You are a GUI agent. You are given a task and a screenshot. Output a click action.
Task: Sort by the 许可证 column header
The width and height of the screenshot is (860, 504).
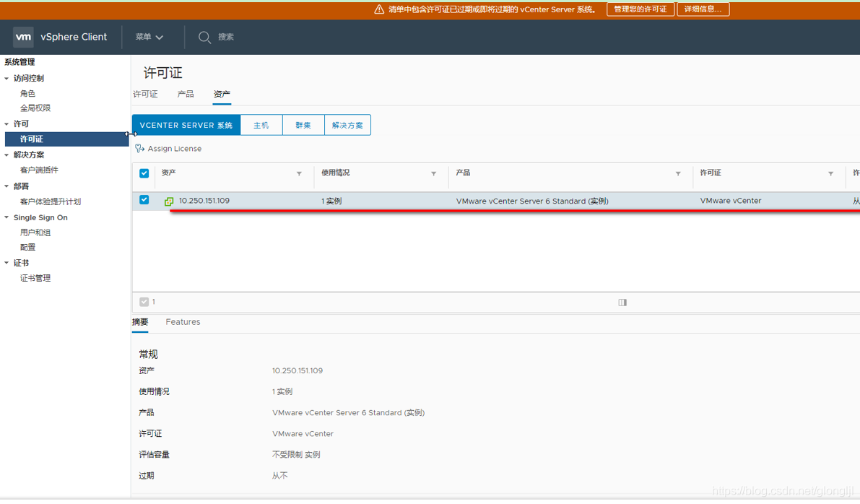click(711, 173)
